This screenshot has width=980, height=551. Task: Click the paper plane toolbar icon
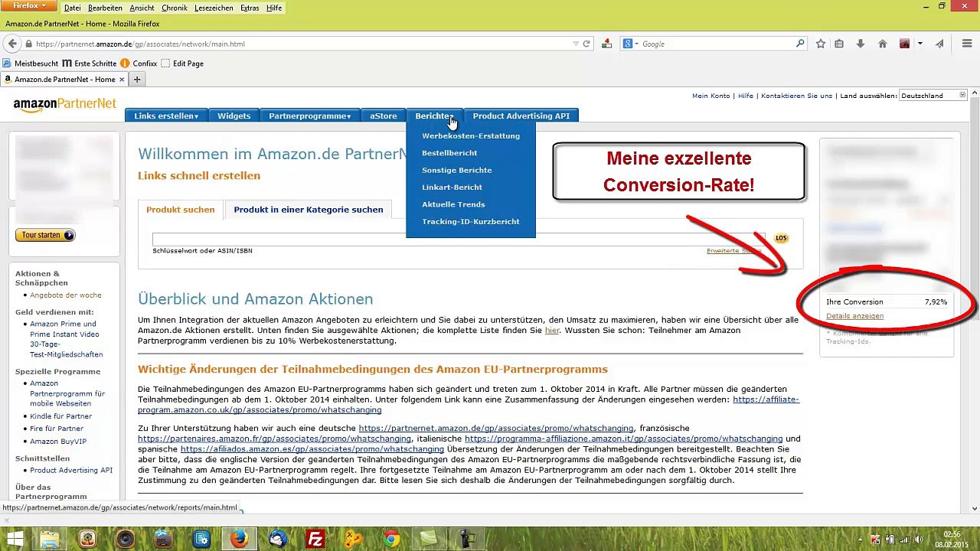(x=939, y=44)
